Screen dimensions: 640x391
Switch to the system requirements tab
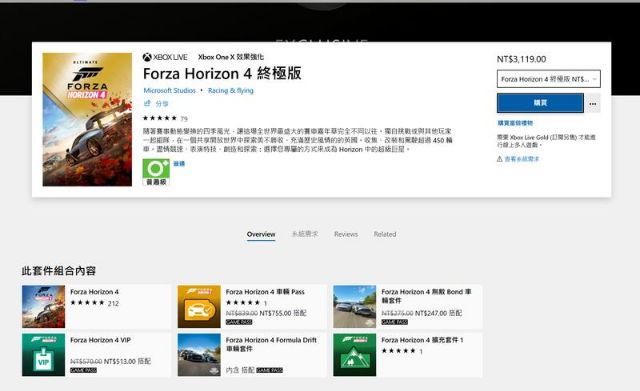click(x=305, y=234)
